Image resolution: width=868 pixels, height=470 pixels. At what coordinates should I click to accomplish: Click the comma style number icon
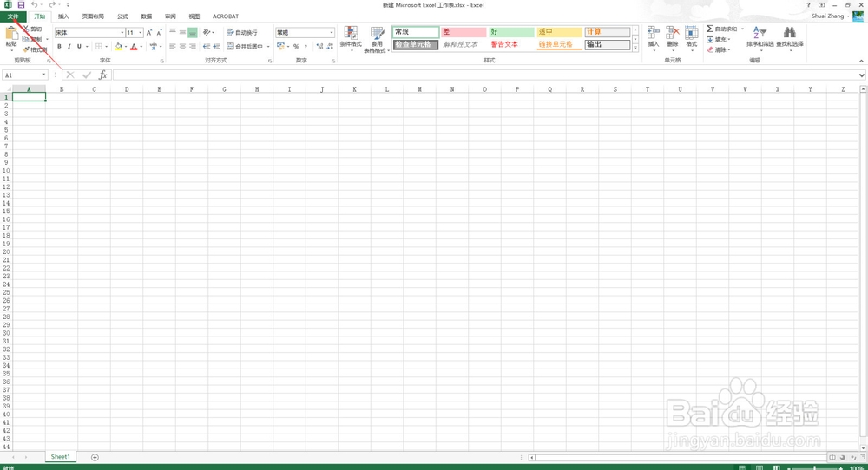(306, 47)
